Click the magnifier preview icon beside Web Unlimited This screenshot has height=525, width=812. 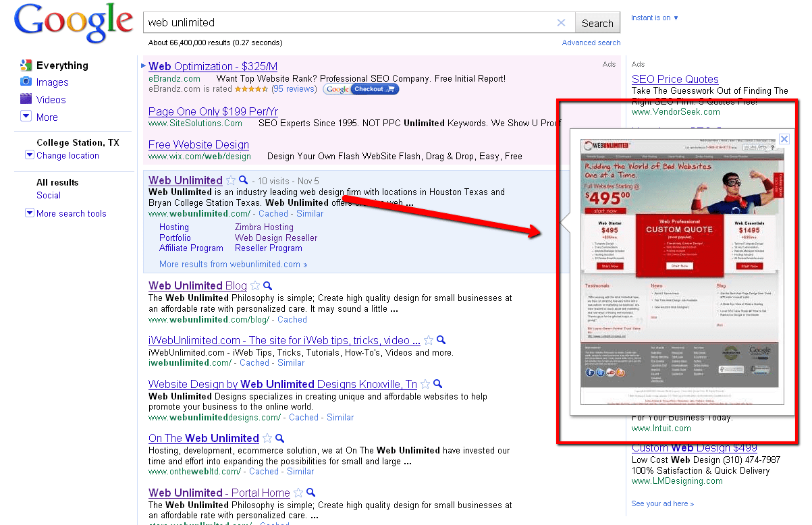click(x=244, y=181)
